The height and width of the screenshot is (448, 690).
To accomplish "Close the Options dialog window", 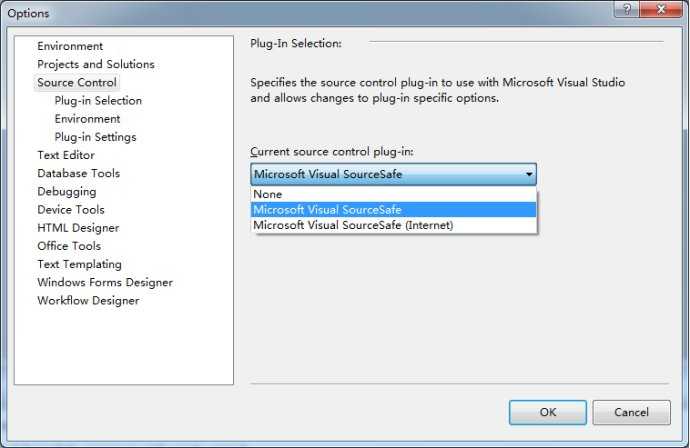I will pos(661,9).
